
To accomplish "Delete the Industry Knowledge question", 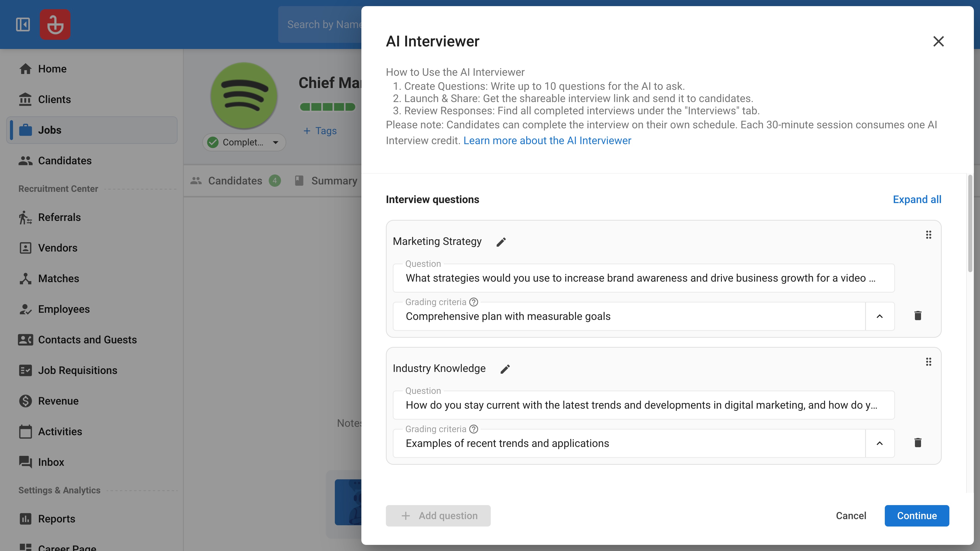I will click(x=918, y=443).
